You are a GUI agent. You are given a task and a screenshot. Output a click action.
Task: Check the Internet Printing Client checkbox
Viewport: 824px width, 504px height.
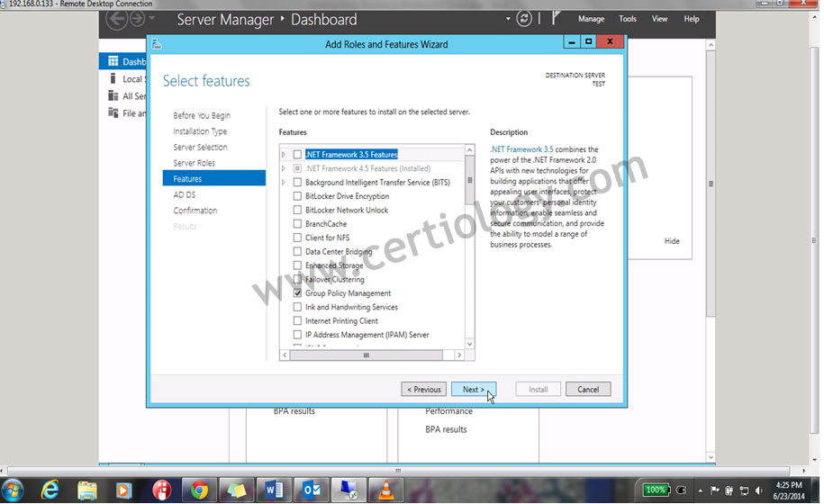297,320
